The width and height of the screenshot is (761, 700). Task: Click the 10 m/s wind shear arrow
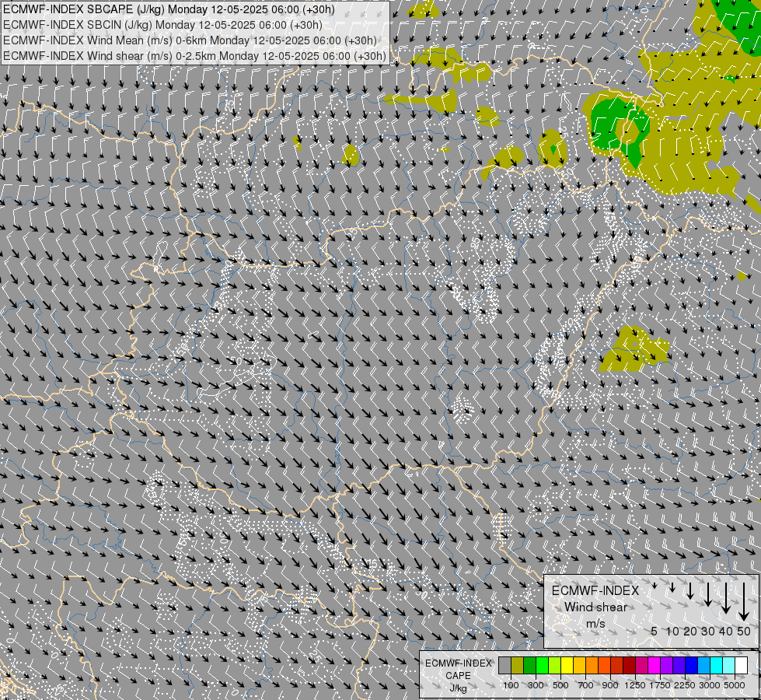pyautogui.click(x=672, y=587)
